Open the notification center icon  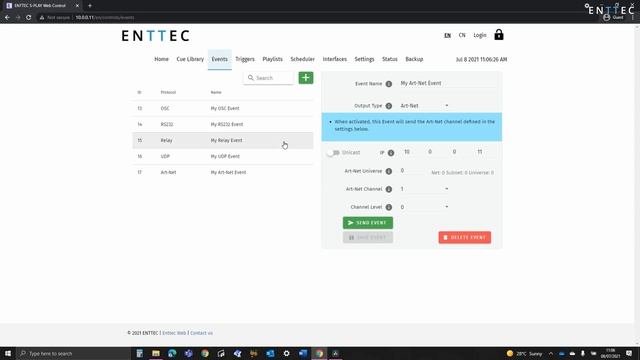point(629,353)
